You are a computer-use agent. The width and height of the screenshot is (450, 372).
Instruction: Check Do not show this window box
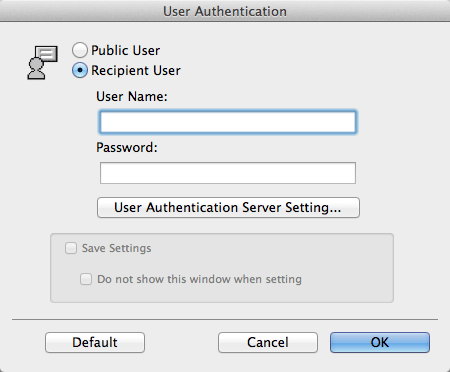tap(86, 279)
